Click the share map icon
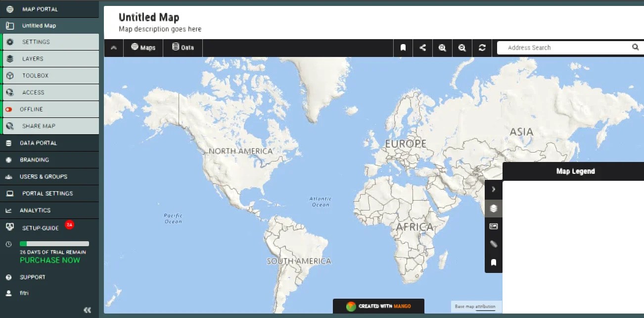This screenshot has width=644, height=318. 422,48
